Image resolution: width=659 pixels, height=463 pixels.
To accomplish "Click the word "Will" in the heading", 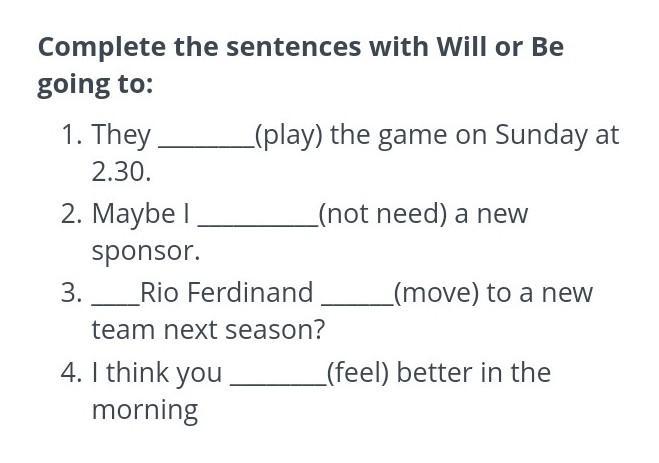I will [x=461, y=46].
